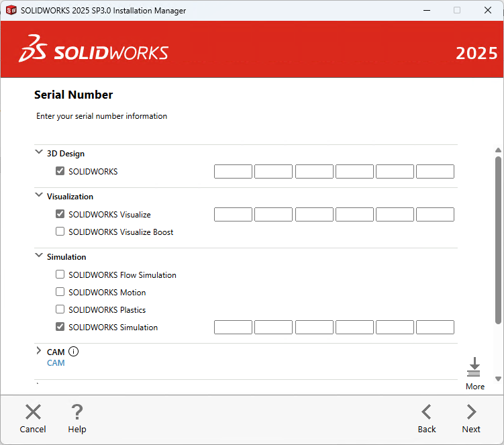This screenshot has height=445, width=504.
Task: Click the More download arrow icon
Action: [x=474, y=368]
